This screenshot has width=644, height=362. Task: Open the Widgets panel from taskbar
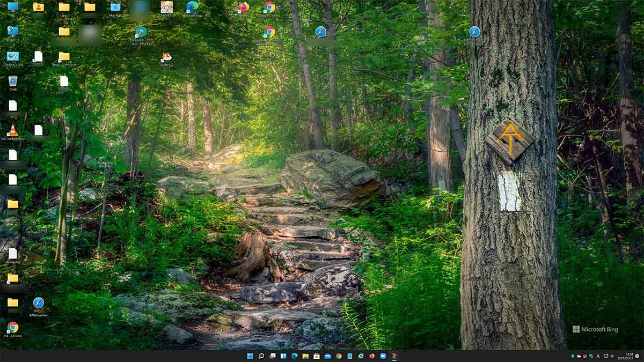click(x=283, y=356)
